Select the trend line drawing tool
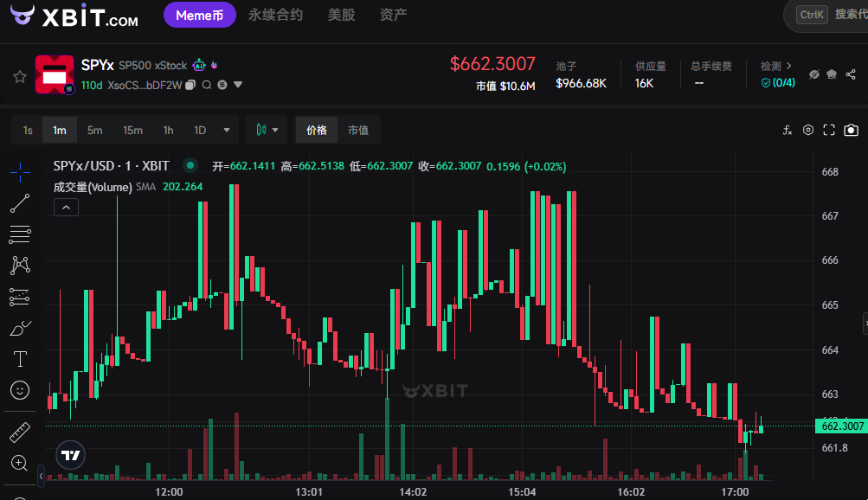This screenshot has width=868, height=500. (x=20, y=203)
